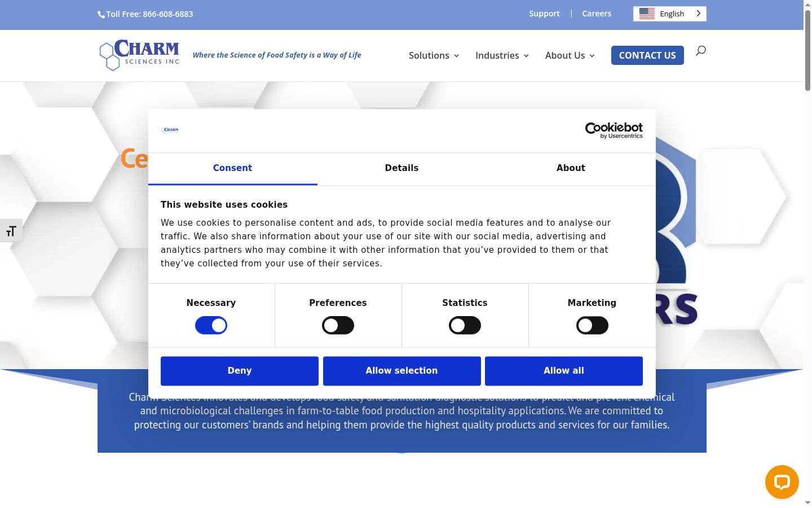Click the CONTACT US button
The height and width of the screenshot is (508, 812).
[x=647, y=55]
